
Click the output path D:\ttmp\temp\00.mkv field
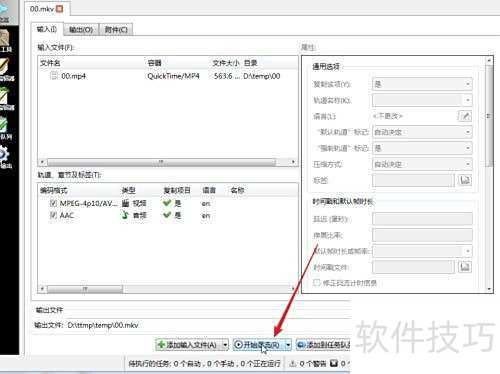(x=103, y=325)
